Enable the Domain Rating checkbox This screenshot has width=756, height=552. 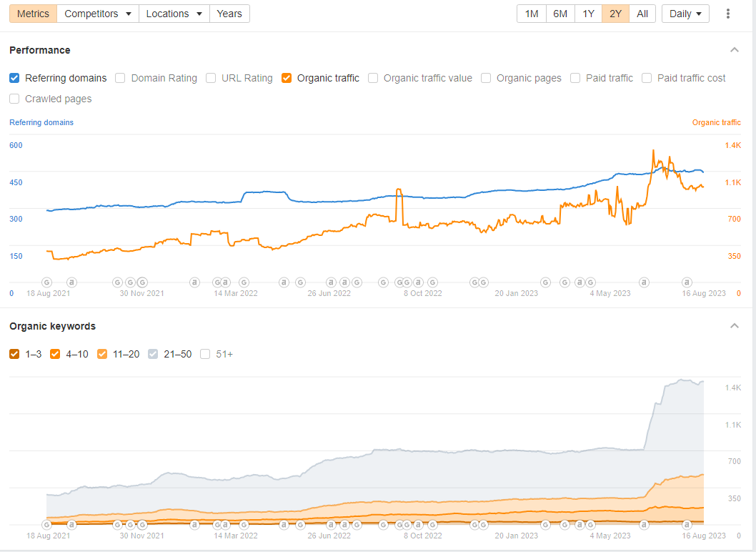click(120, 78)
